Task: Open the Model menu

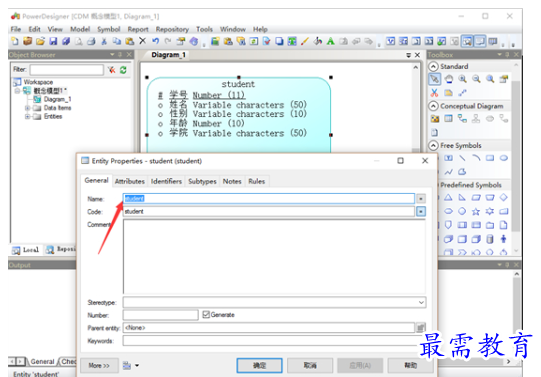Action: coord(80,29)
